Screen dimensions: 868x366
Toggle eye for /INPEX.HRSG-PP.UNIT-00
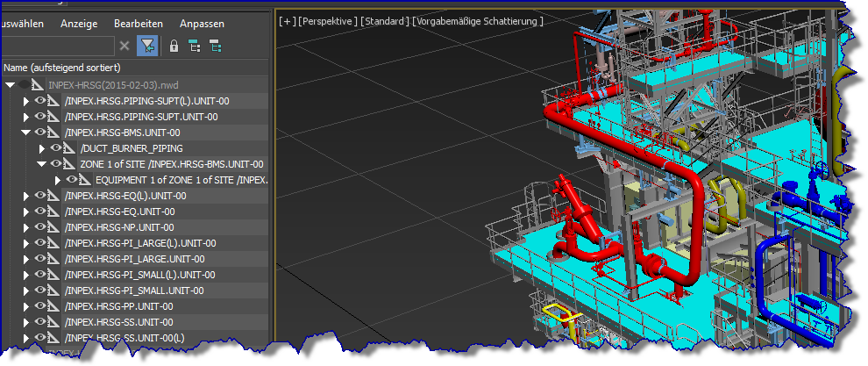39,306
